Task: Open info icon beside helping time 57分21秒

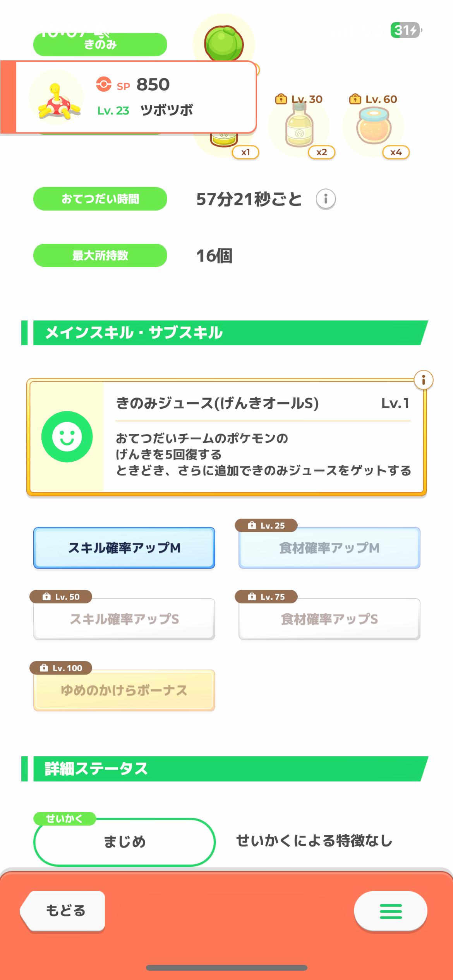Action: click(x=326, y=199)
